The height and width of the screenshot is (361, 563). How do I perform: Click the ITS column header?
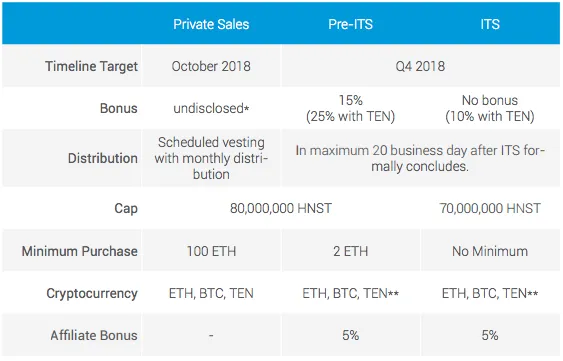click(490, 24)
